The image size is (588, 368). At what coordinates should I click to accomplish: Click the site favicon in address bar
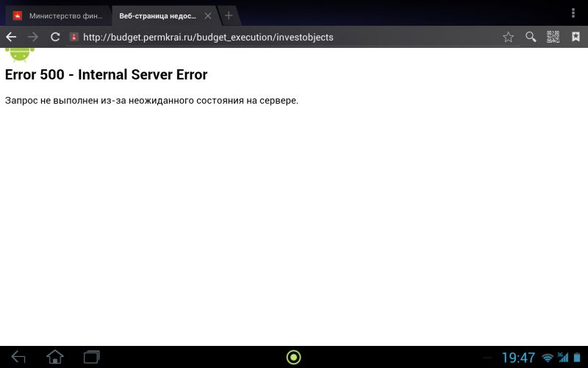73,37
